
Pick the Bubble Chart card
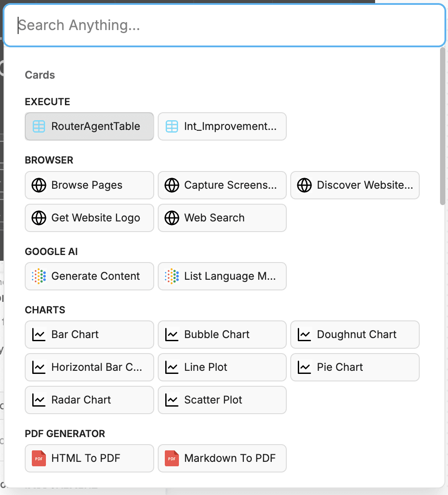[x=222, y=335]
